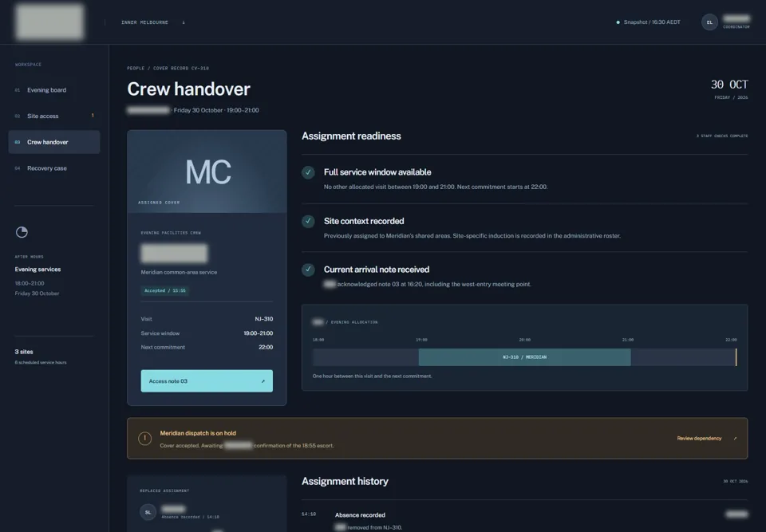Click 'One hour between this visit' note

coord(373,376)
